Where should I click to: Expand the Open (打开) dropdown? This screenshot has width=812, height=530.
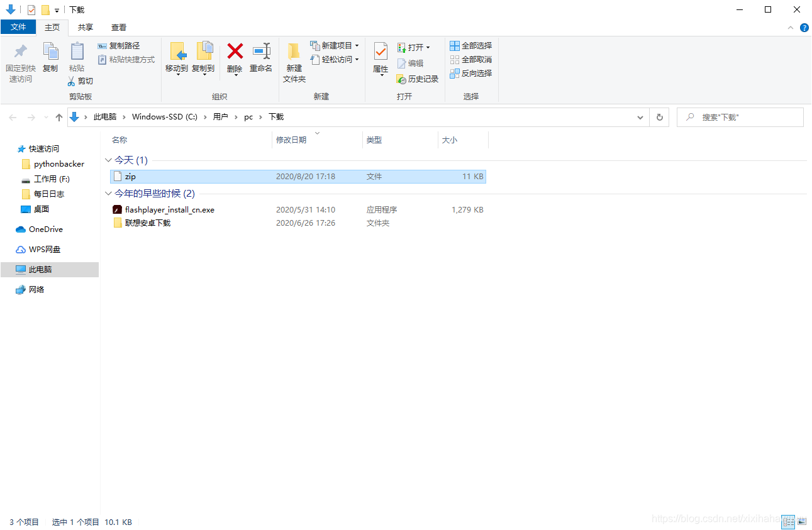(414, 48)
